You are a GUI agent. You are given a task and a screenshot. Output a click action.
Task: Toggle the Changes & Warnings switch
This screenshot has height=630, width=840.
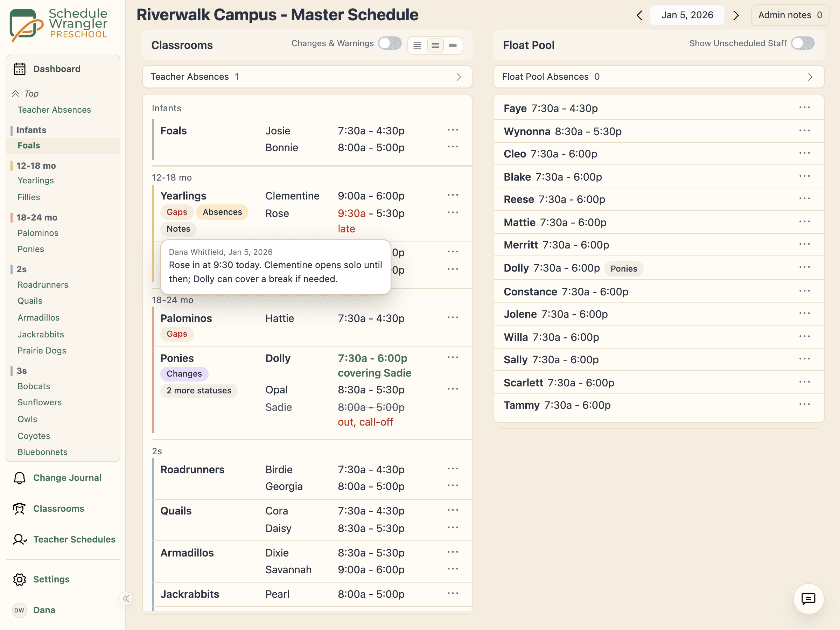pos(390,43)
